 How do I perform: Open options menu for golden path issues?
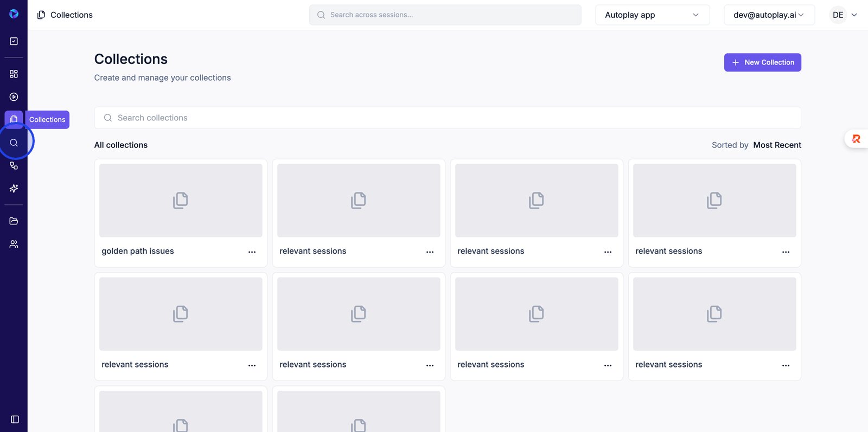[252, 252]
